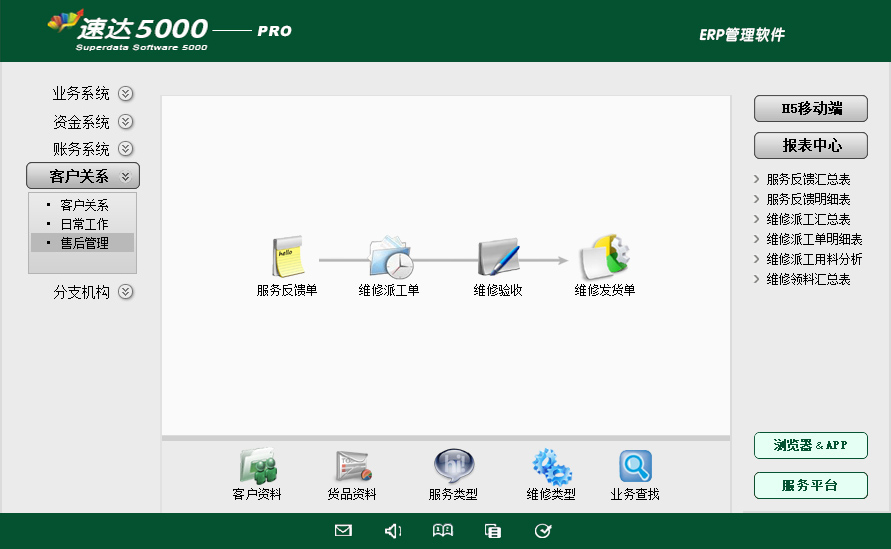Image resolution: width=891 pixels, height=549 pixels.
Task: Choose 日常工作 submenu item
Action: (x=84, y=224)
